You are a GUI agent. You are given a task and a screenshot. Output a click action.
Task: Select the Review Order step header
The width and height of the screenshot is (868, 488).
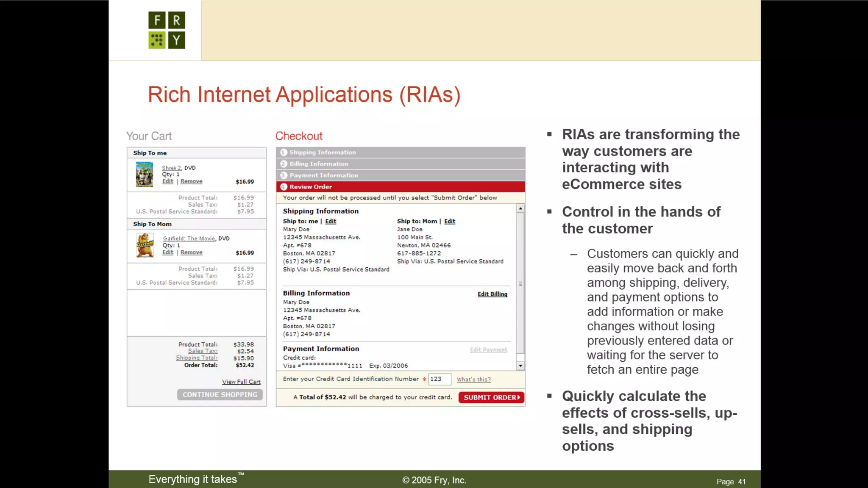tap(311, 187)
